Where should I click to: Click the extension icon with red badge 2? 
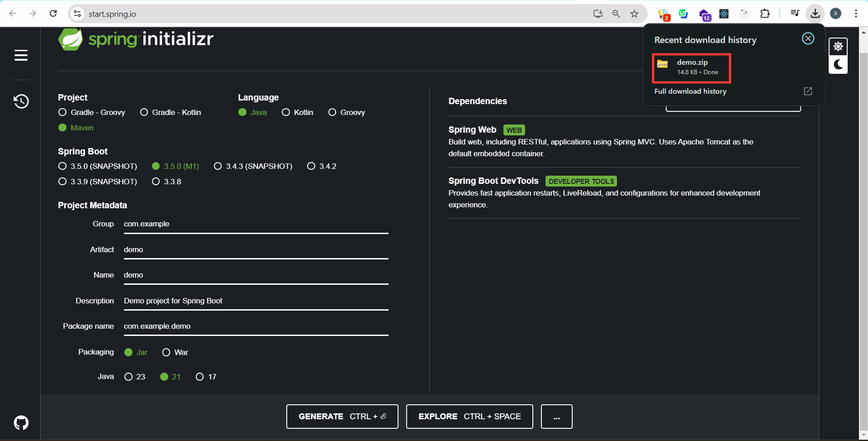664,14
